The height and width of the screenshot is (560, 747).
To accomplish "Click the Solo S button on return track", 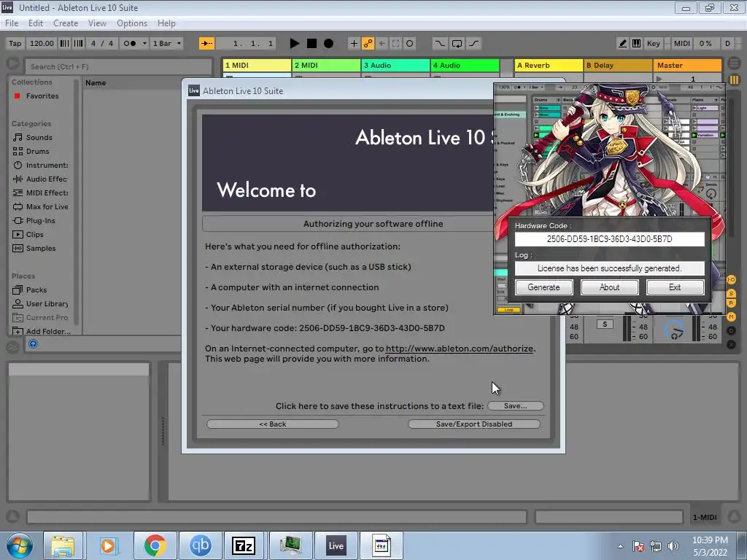I will (x=605, y=324).
